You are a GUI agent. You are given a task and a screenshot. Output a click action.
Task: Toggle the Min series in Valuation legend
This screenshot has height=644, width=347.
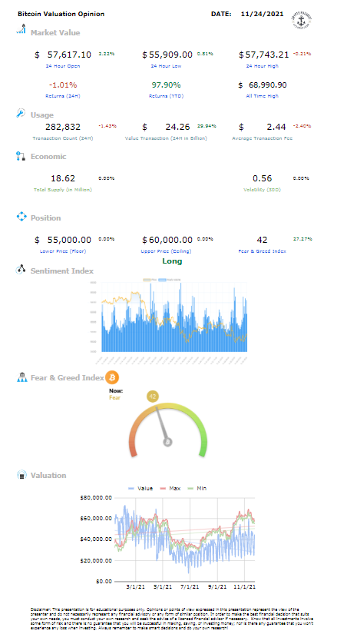pyautogui.click(x=197, y=488)
